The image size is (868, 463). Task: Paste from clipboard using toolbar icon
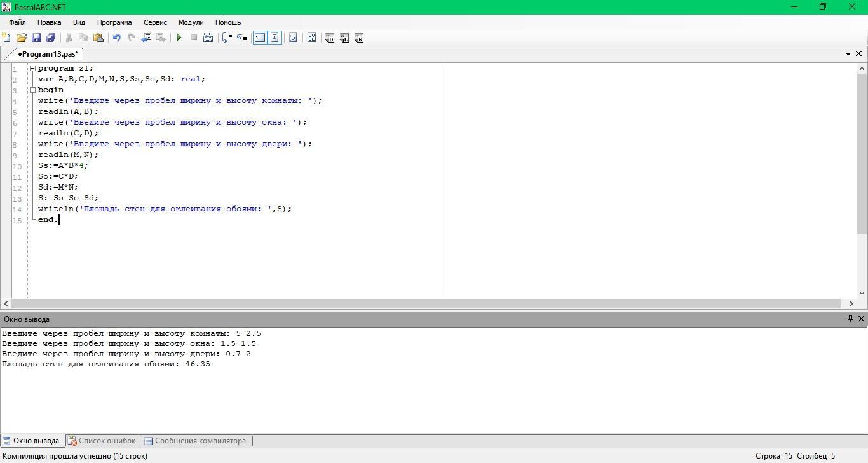click(98, 38)
